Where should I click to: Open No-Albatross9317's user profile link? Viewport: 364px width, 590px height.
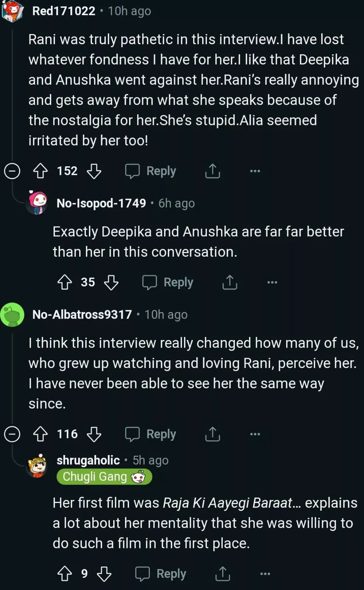(82, 315)
